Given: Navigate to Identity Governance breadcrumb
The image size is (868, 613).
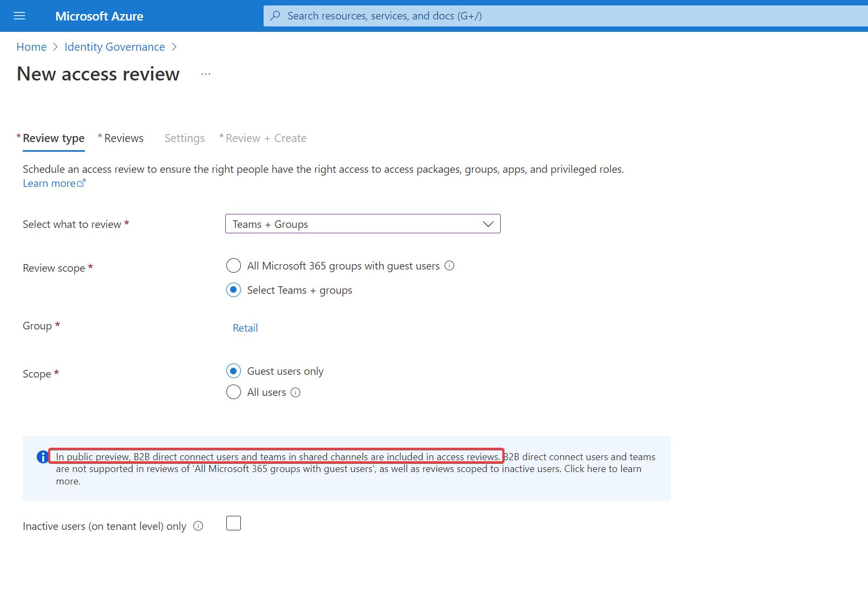Looking at the screenshot, I should [x=115, y=47].
